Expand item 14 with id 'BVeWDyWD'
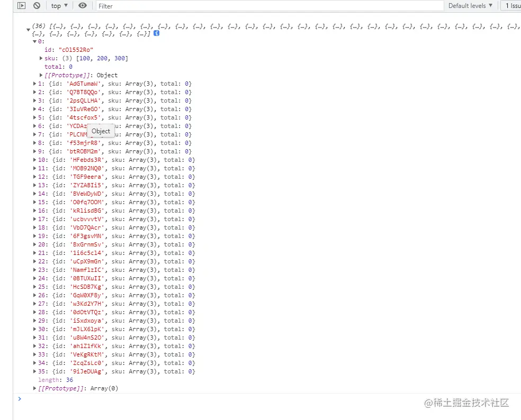The image size is (521, 420). 34,194
